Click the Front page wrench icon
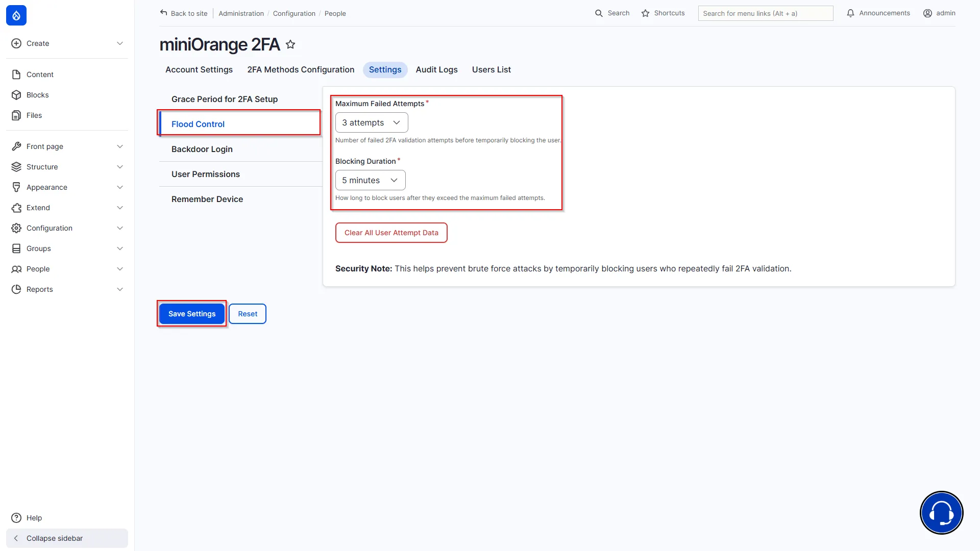 click(x=16, y=146)
